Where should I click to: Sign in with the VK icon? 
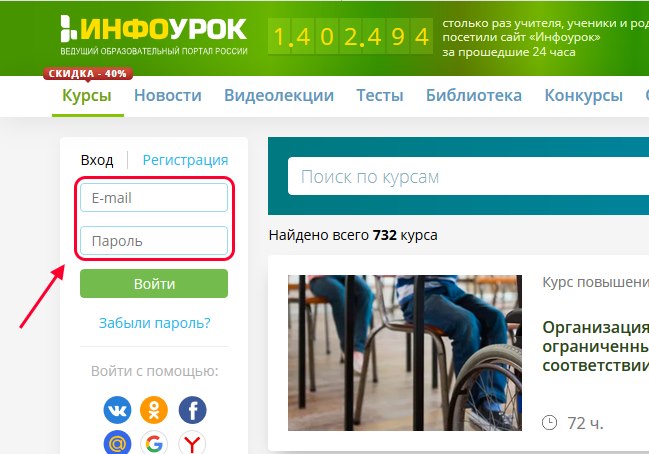pyautogui.click(x=117, y=410)
